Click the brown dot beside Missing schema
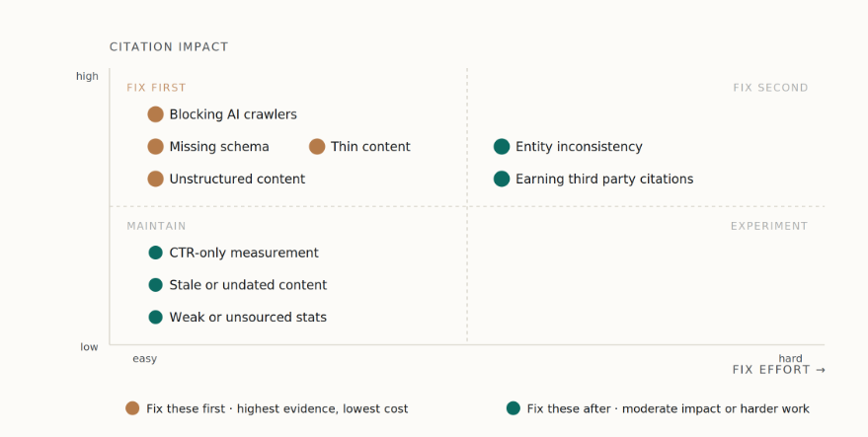The width and height of the screenshot is (868, 437). pos(156,147)
